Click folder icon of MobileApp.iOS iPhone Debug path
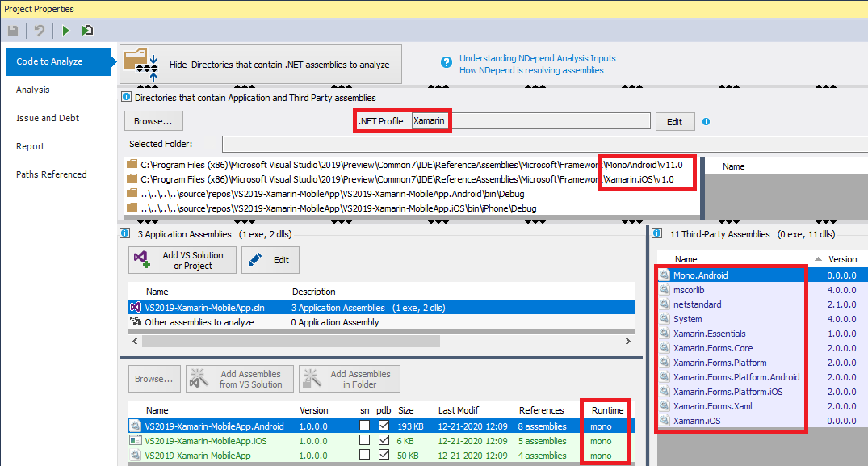Viewport: 868px width, 466px height. [x=132, y=208]
